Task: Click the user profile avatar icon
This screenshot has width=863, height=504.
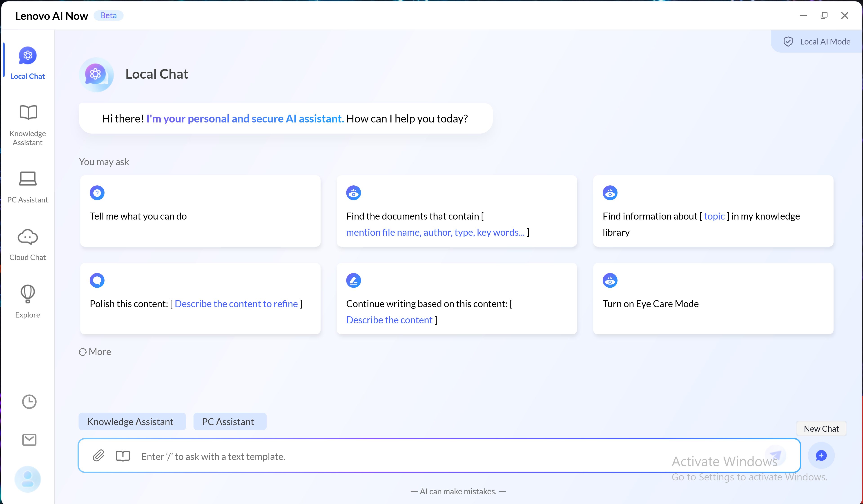Action: point(28,479)
